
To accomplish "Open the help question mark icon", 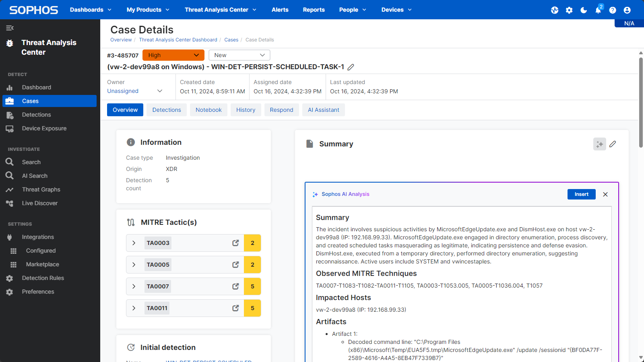I will pyautogui.click(x=613, y=10).
